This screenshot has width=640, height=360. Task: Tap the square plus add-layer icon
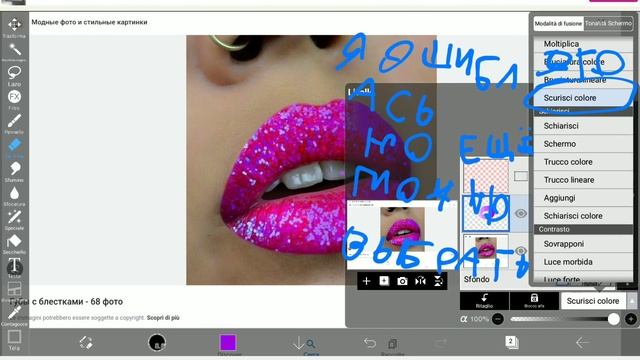[x=384, y=281]
